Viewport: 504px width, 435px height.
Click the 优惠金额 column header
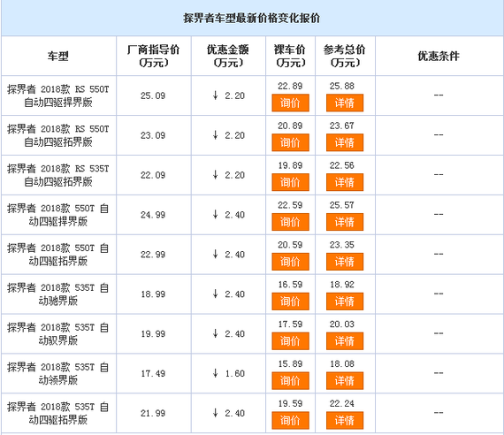(x=228, y=56)
